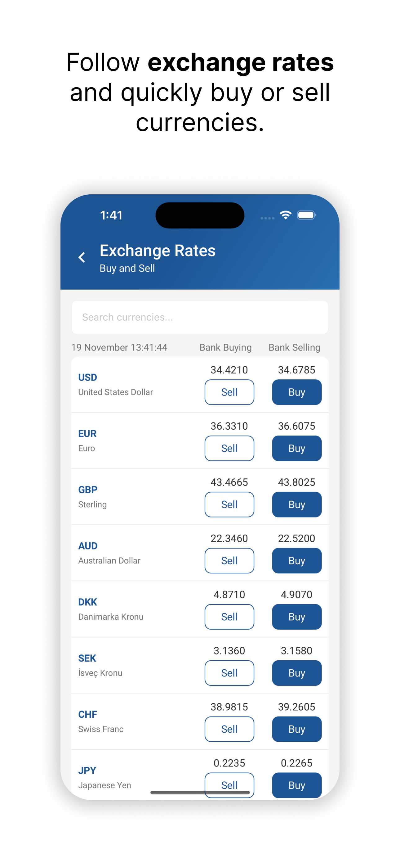Buy Danimarka Kronu DKK
The width and height of the screenshot is (400, 868).
pyautogui.click(x=297, y=617)
